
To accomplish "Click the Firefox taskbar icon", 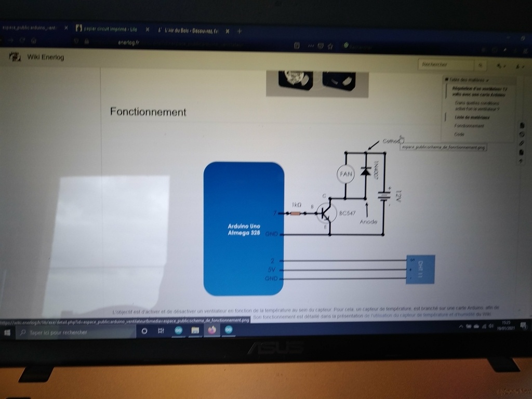I will point(212,330).
